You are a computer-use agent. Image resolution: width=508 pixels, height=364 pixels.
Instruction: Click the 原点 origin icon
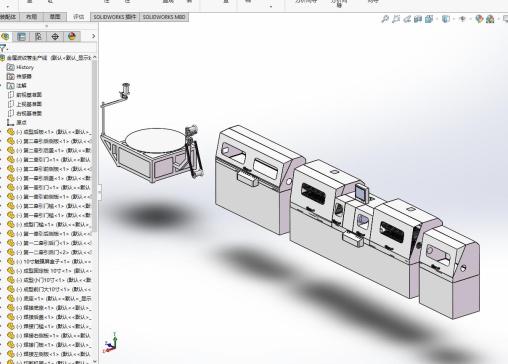(11, 122)
